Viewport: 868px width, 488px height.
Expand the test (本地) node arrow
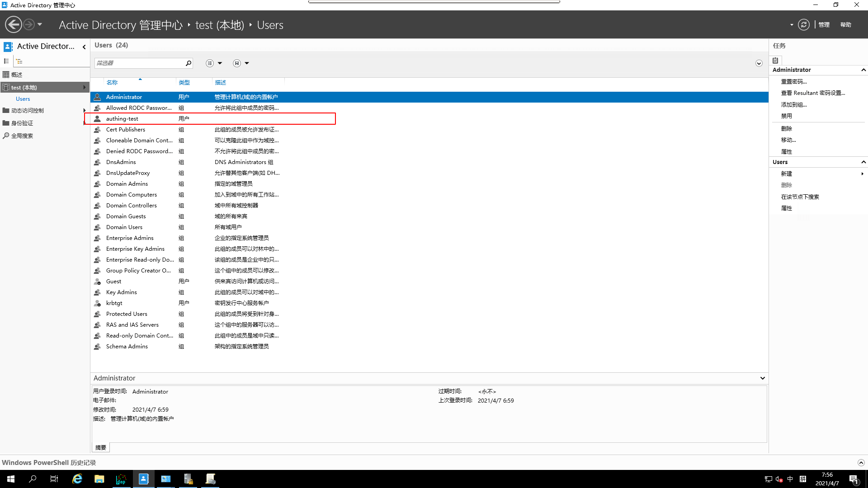pyautogui.click(x=84, y=88)
